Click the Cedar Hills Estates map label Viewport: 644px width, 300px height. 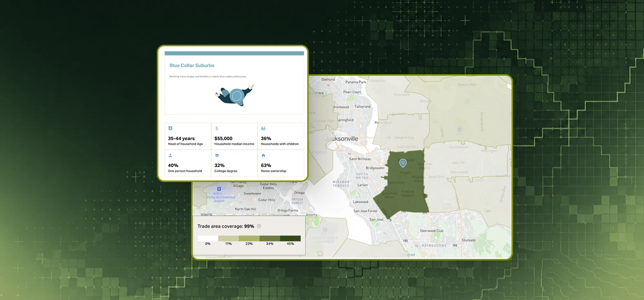(268, 186)
